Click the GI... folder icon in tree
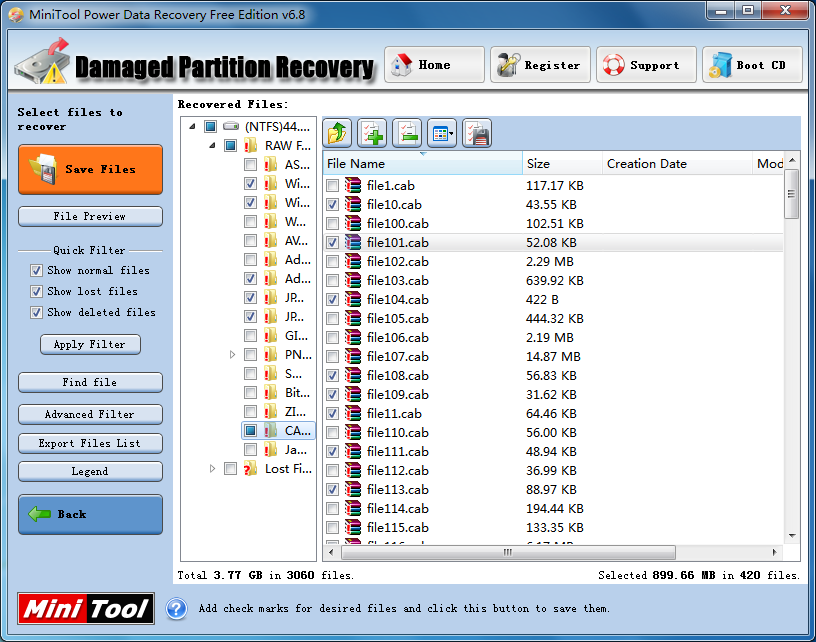This screenshot has height=642, width=816. (x=270, y=336)
